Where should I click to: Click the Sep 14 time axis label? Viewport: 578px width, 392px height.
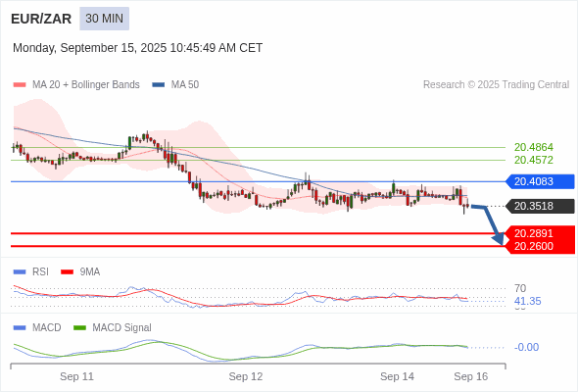point(397,376)
